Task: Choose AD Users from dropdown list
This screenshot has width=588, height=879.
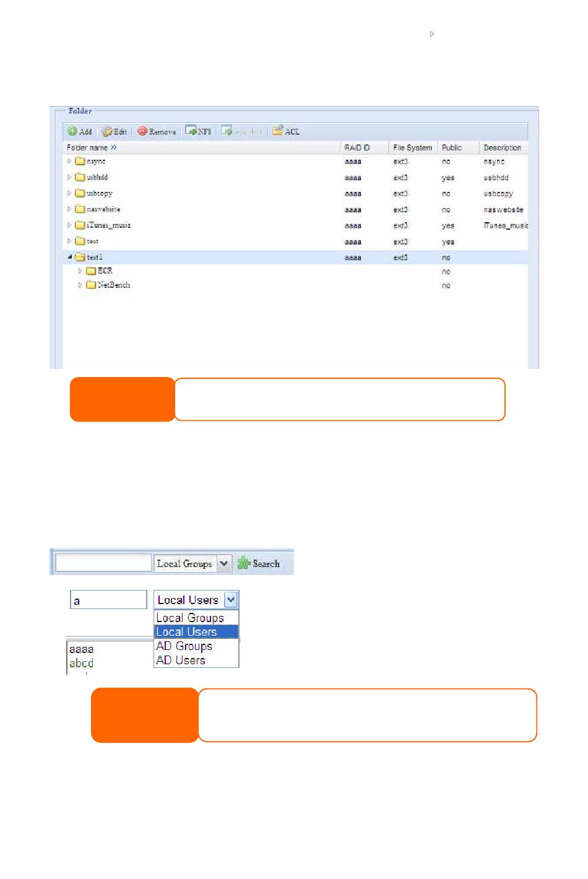Action: pyautogui.click(x=196, y=660)
